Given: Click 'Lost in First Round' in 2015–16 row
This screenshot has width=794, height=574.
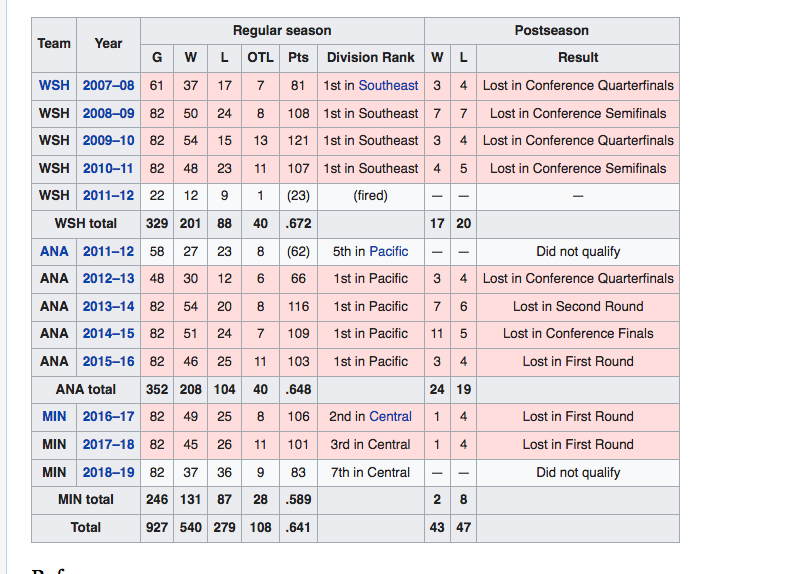Looking at the screenshot, I should coord(578,362).
